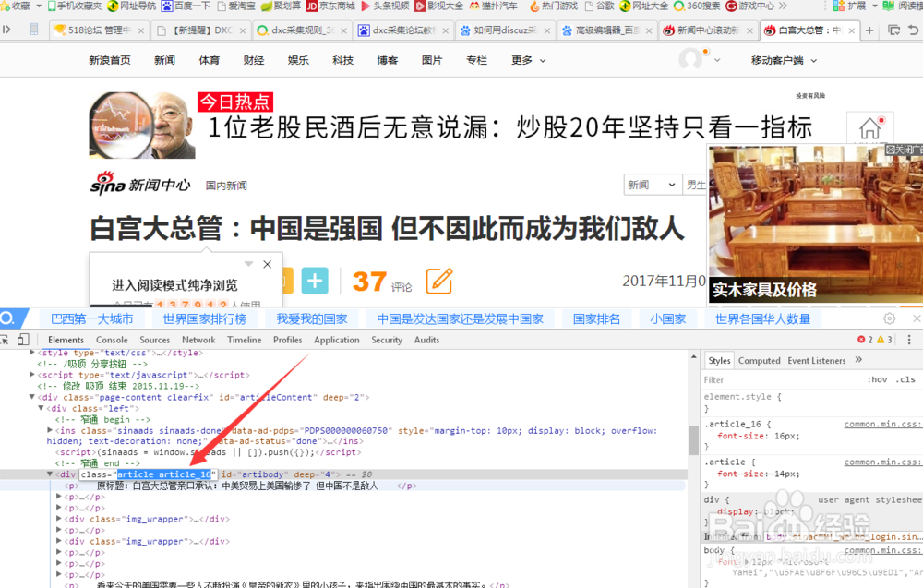Screen dimensions: 923x588
Task: Open the DevTools three-dot menu
Action: [x=909, y=340]
